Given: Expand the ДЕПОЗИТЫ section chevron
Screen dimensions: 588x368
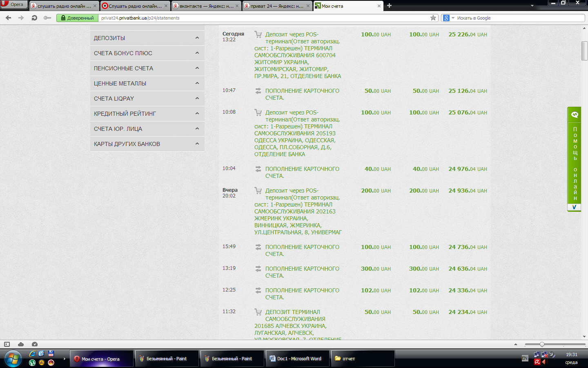Looking at the screenshot, I should click(197, 38).
